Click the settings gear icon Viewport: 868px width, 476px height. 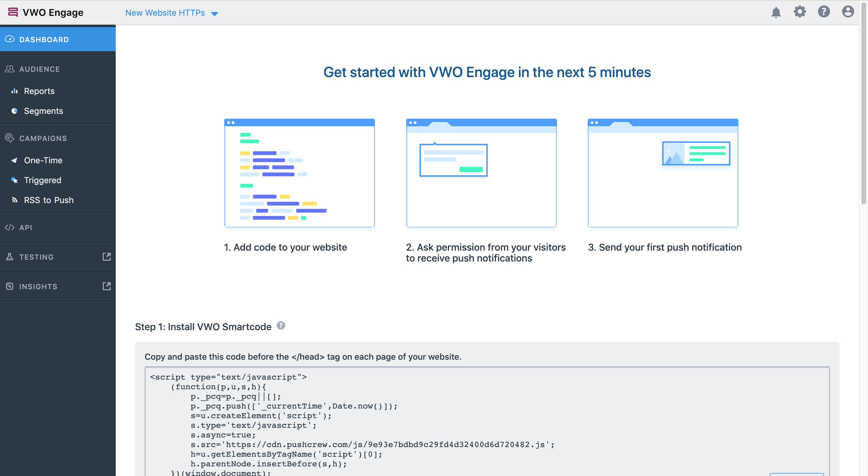800,12
